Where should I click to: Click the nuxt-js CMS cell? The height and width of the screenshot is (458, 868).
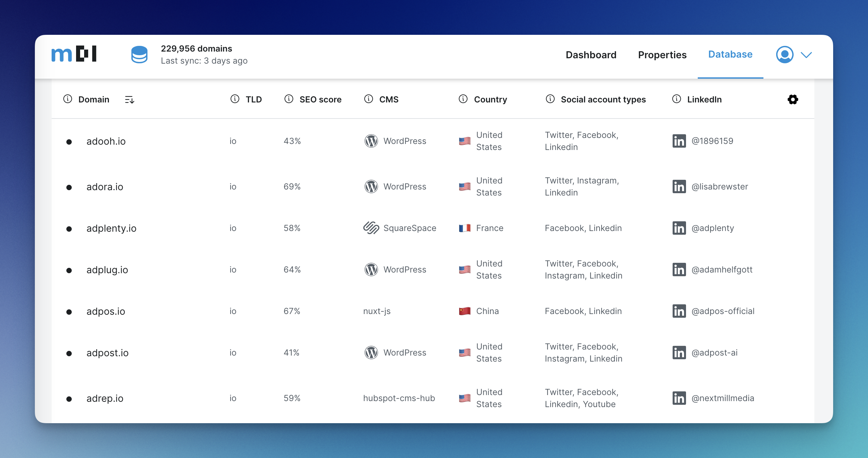pos(377,311)
